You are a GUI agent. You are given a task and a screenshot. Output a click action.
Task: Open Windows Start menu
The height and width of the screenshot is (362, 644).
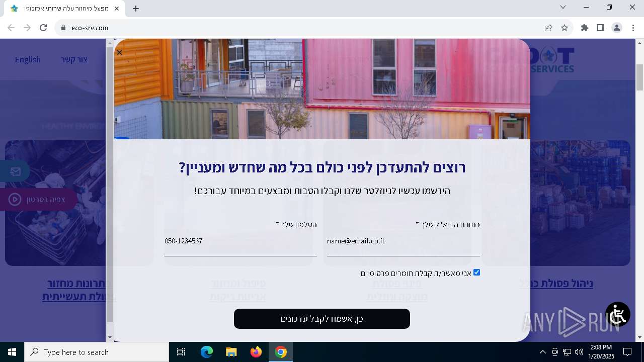(12, 352)
